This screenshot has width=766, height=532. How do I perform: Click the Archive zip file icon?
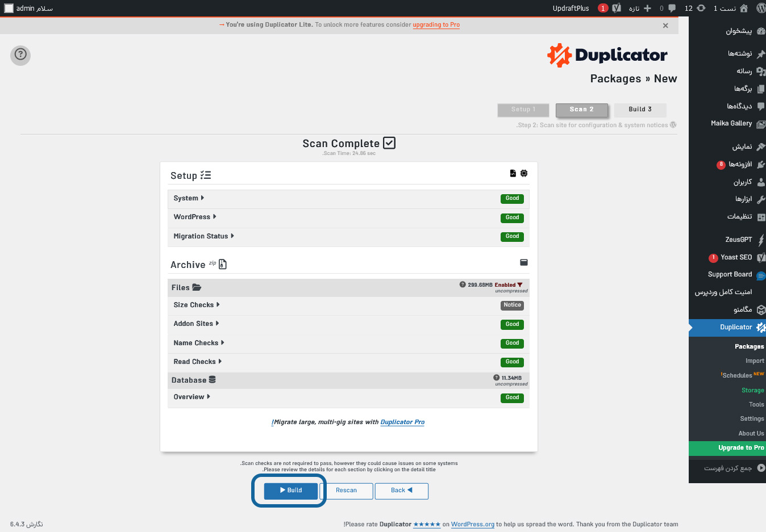point(223,264)
